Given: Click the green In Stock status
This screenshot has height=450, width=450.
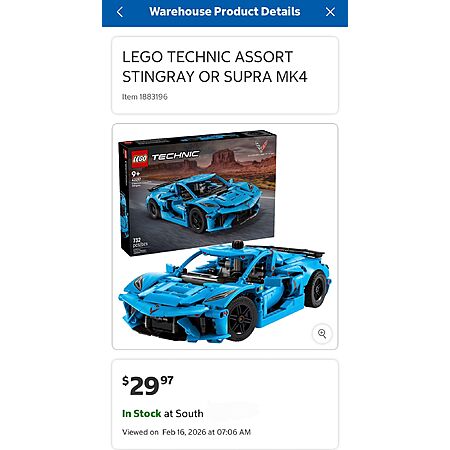Looking at the screenshot, I should 142,414.
